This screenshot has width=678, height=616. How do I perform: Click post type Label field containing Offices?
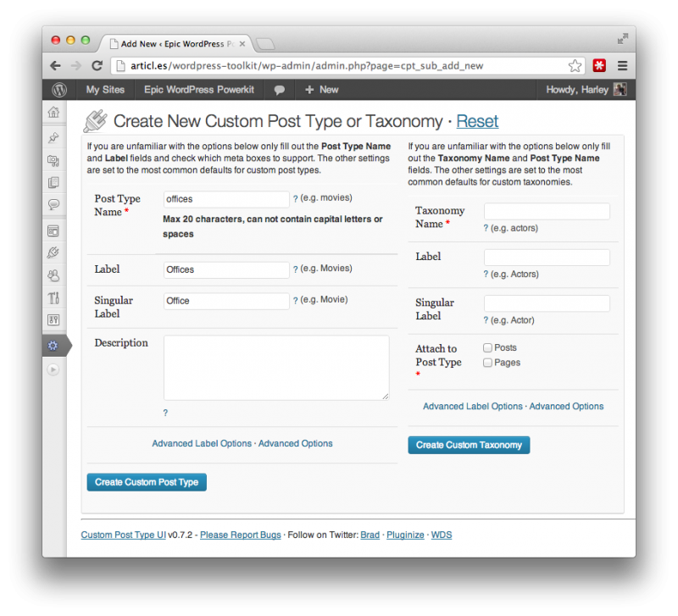click(x=226, y=269)
